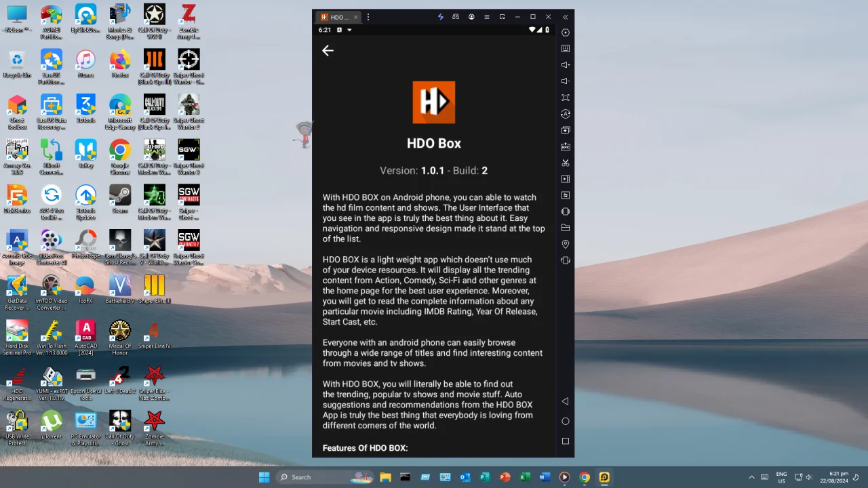Viewport: 868px width, 488px height.
Task: Go back using the arrow in HDO Box
Action: (328, 50)
